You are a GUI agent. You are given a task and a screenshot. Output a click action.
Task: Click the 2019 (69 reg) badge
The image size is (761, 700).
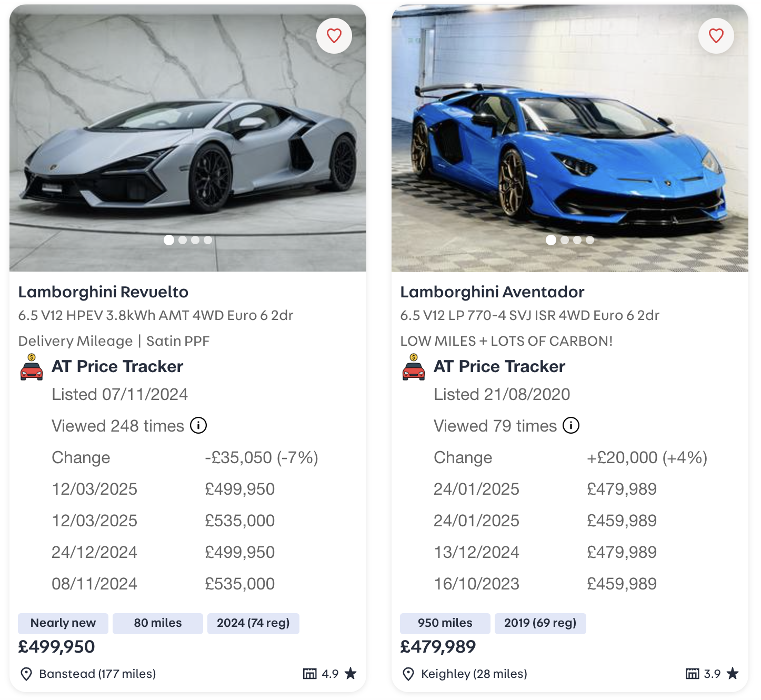(x=540, y=623)
